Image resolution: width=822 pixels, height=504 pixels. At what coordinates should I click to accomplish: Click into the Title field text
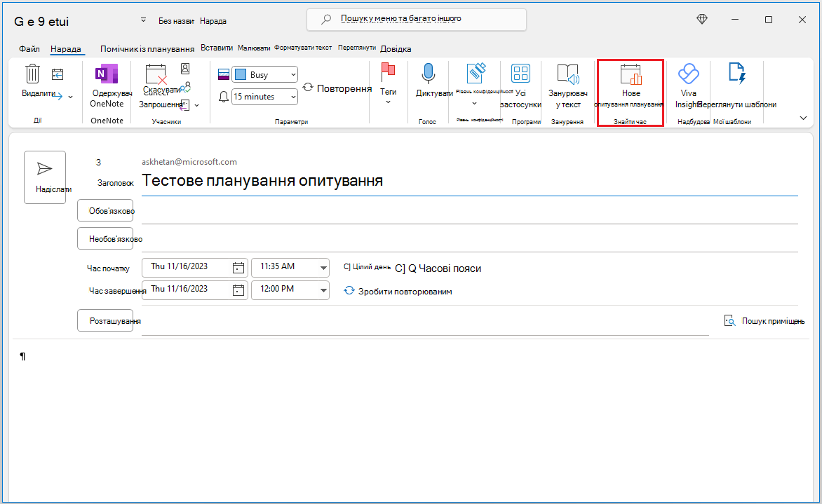pyautogui.click(x=262, y=180)
